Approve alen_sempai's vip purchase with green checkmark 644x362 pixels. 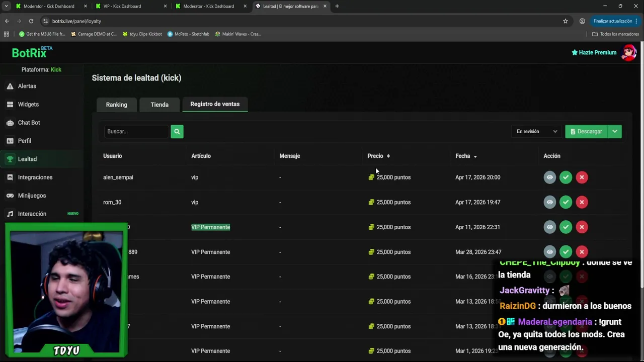click(566, 177)
